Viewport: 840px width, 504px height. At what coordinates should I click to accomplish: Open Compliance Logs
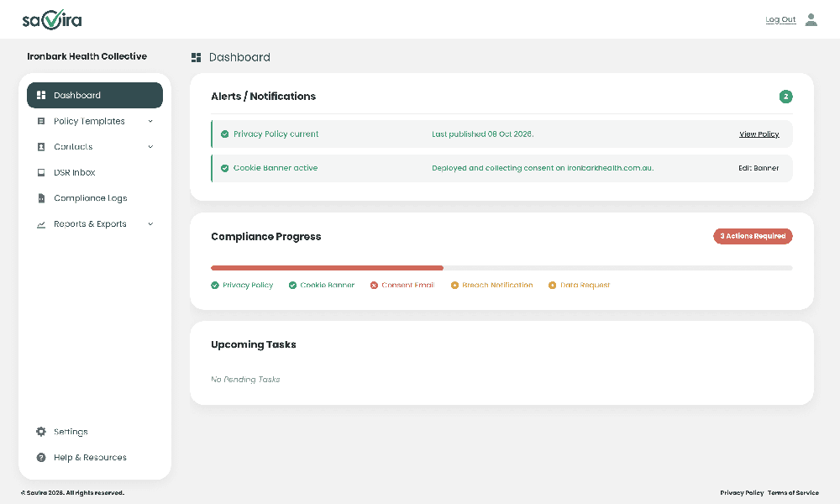click(95, 198)
